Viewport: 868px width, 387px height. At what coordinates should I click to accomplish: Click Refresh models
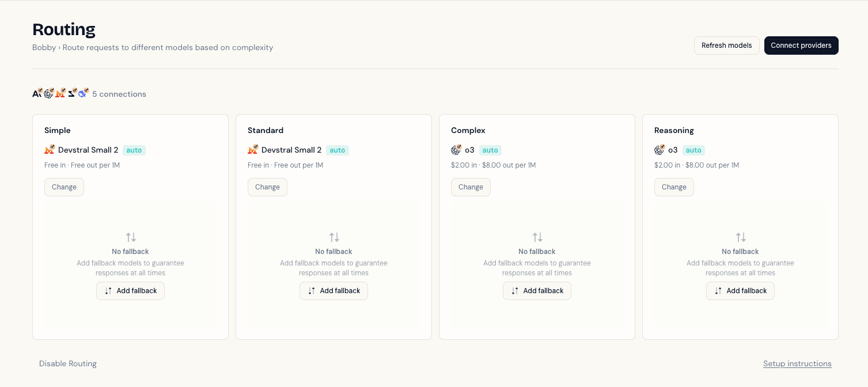click(x=726, y=45)
